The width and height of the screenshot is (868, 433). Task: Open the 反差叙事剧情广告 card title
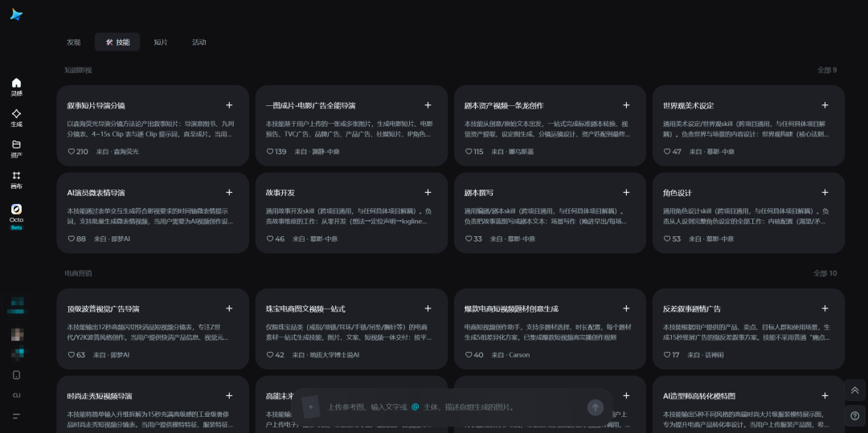pyautogui.click(x=691, y=309)
